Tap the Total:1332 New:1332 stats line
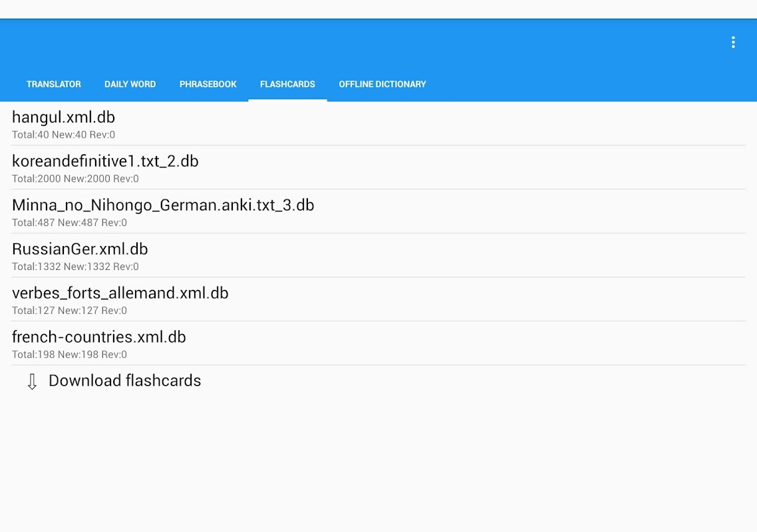The image size is (757, 532). pos(75,267)
